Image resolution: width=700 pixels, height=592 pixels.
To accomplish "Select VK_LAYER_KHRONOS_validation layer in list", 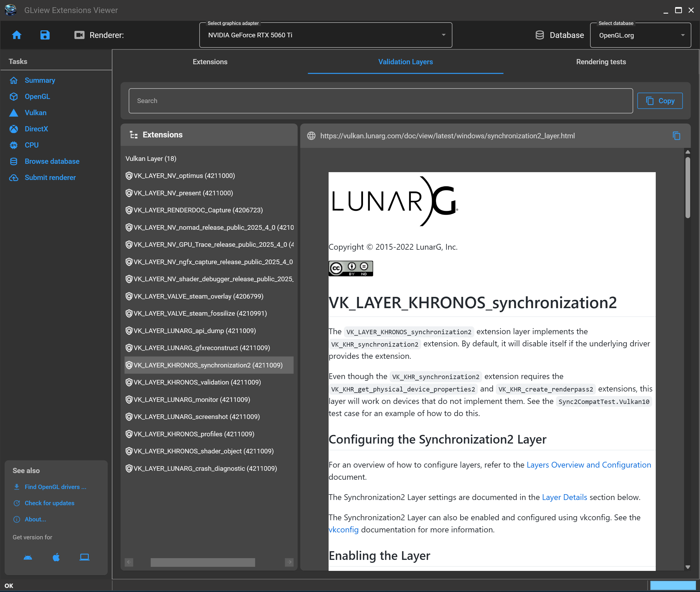I will [x=197, y=382].
